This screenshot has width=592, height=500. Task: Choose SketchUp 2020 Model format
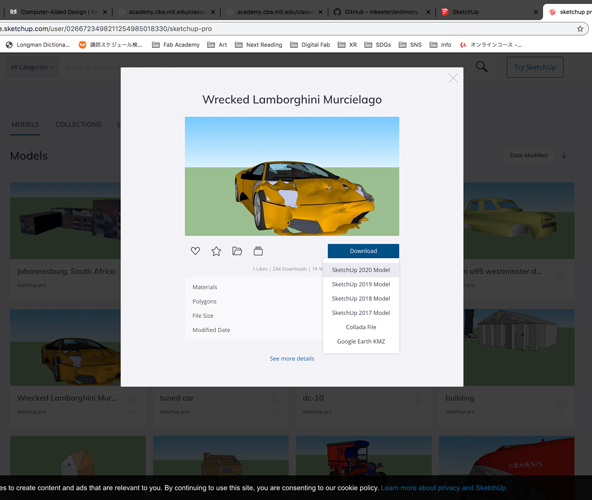click(361, 270)
